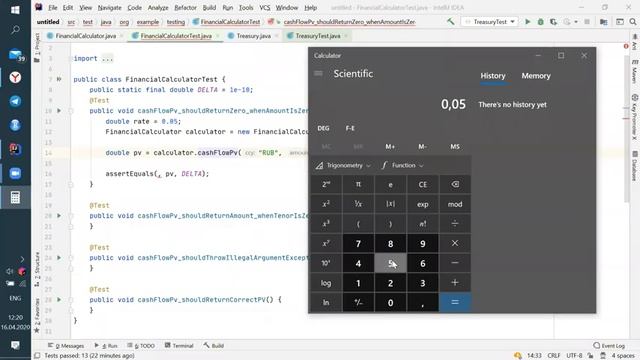Image resolution: width=640 pixels, height=360 pixels.
Task: Open the 4 spaces indent selector
Action: [x=623, y=356]
